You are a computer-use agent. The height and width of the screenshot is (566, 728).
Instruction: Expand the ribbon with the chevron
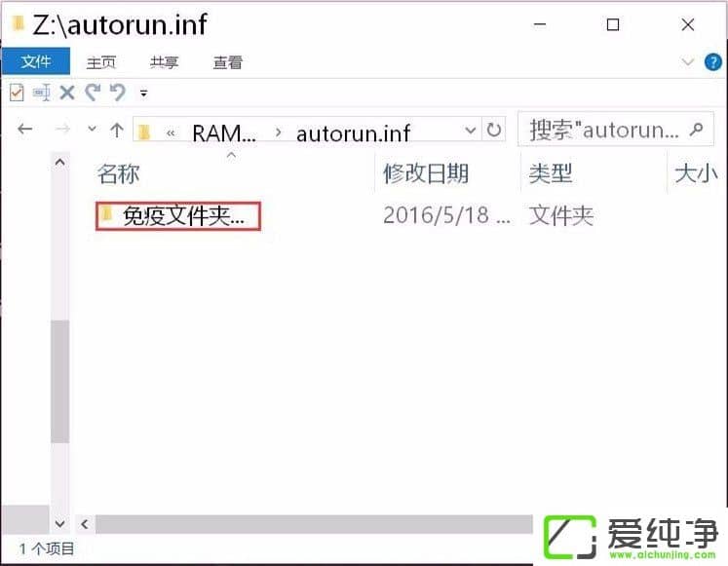[x=687, y=61]
